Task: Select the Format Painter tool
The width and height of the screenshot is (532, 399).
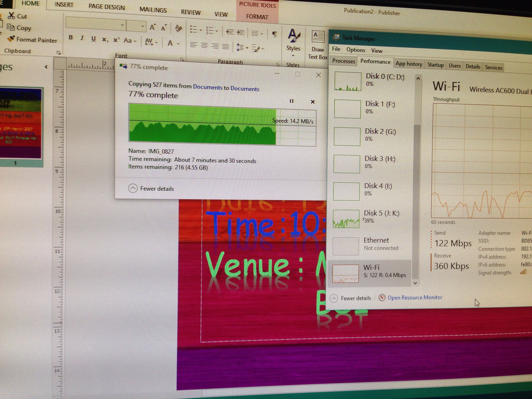Action: (32, 40)
